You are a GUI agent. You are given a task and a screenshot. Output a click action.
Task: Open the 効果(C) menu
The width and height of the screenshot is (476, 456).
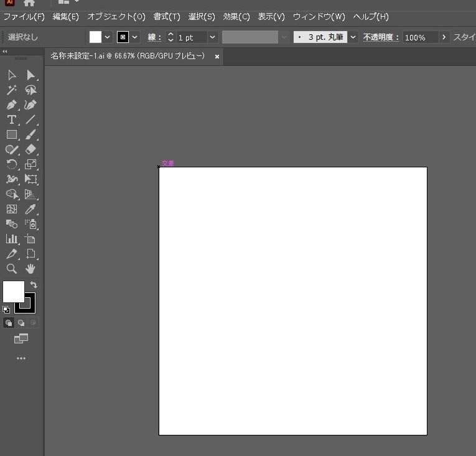pyautogui.click(x=236, y=17)
